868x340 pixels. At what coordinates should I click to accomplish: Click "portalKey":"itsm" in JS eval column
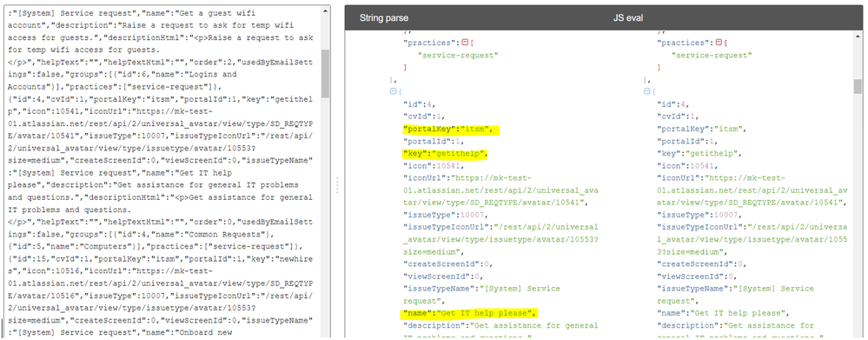click(x=701, y=129)
